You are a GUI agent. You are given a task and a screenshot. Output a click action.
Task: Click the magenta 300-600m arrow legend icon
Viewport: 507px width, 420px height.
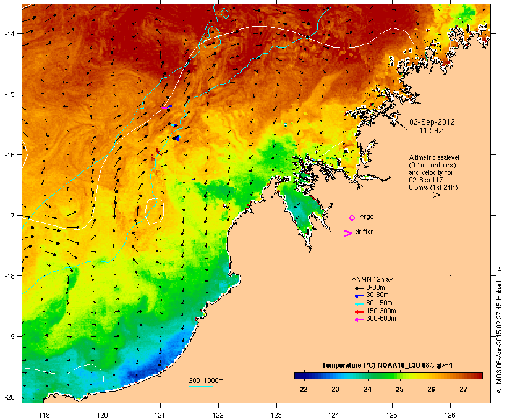coord(359,319)
